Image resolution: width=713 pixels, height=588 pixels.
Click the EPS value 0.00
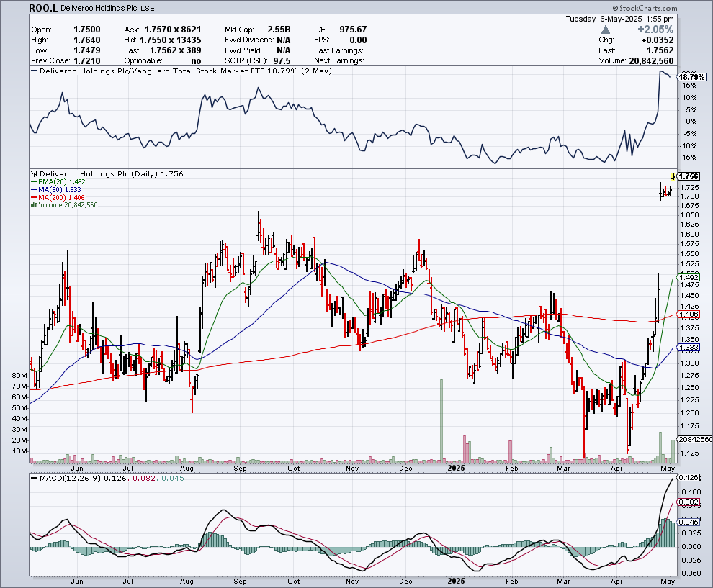pos(359,40)
